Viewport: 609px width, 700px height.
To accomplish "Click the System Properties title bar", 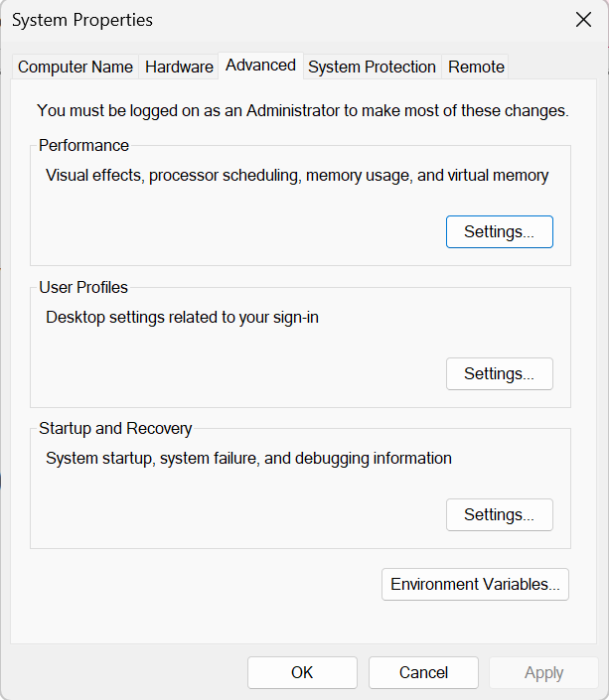I will [x=298, y=20].
